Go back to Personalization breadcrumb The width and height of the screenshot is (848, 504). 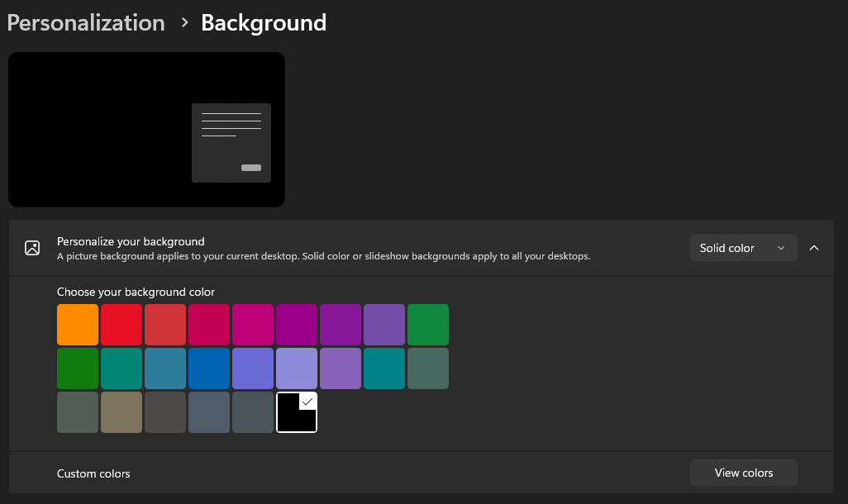(86, 22)
